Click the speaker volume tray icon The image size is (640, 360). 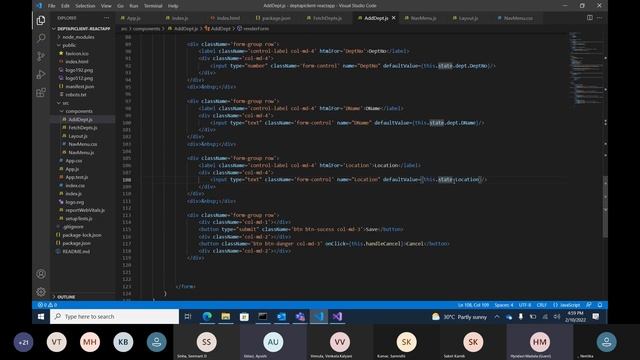[x=557, y=317]
